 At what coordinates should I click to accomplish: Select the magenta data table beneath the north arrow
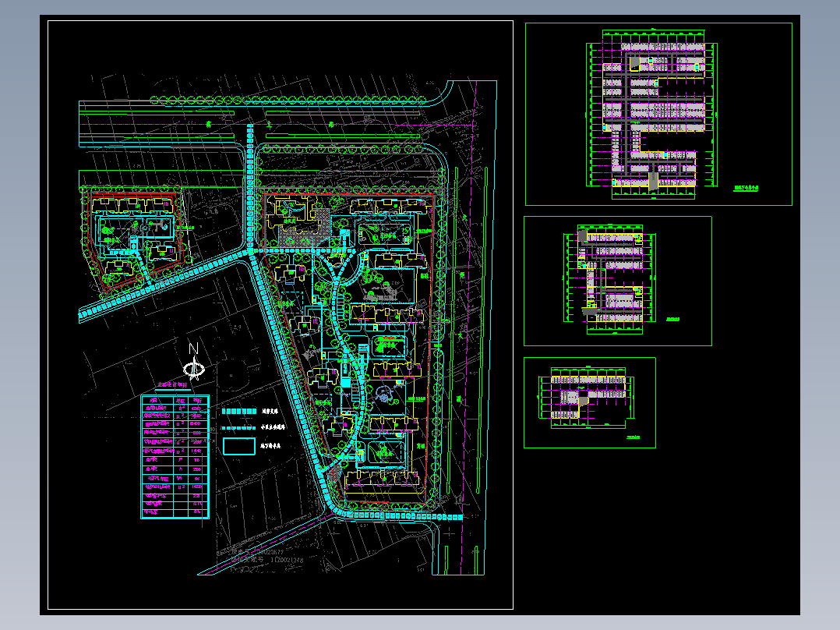coord(175,457)
